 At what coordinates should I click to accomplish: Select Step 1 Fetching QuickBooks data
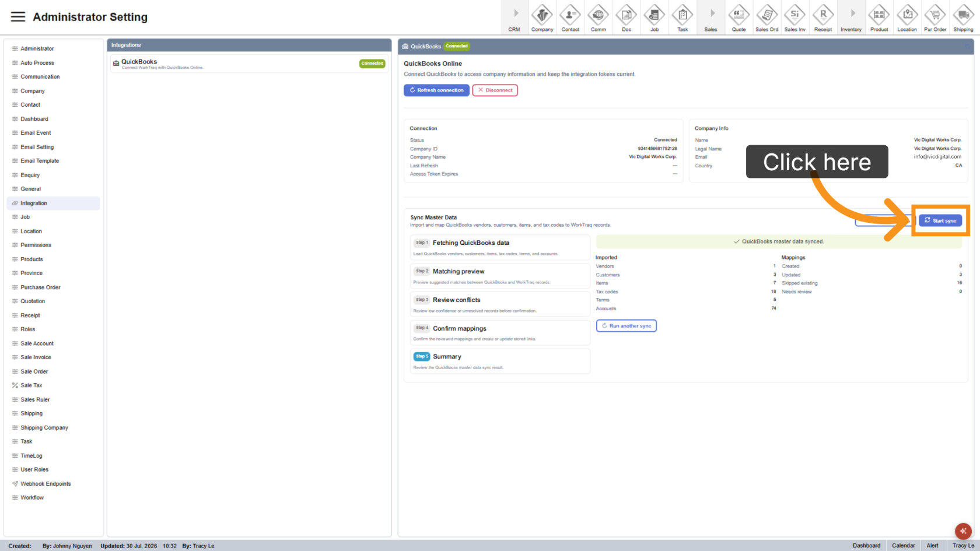500,247
